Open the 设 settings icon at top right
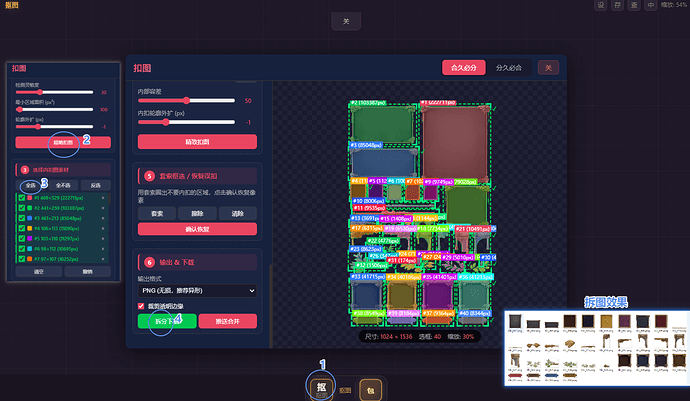The image size is (690, 401). 601,5
